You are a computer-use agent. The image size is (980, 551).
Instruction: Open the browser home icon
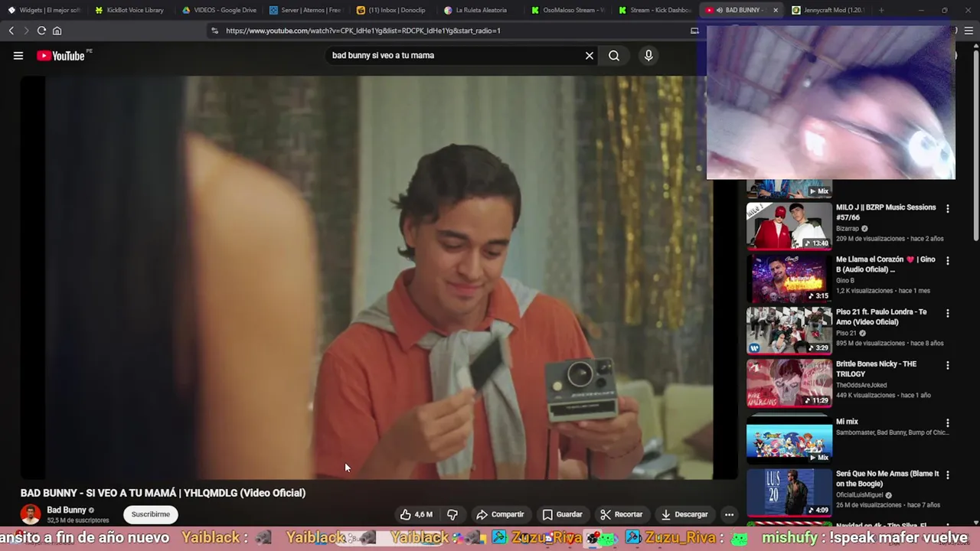(57, 31)
